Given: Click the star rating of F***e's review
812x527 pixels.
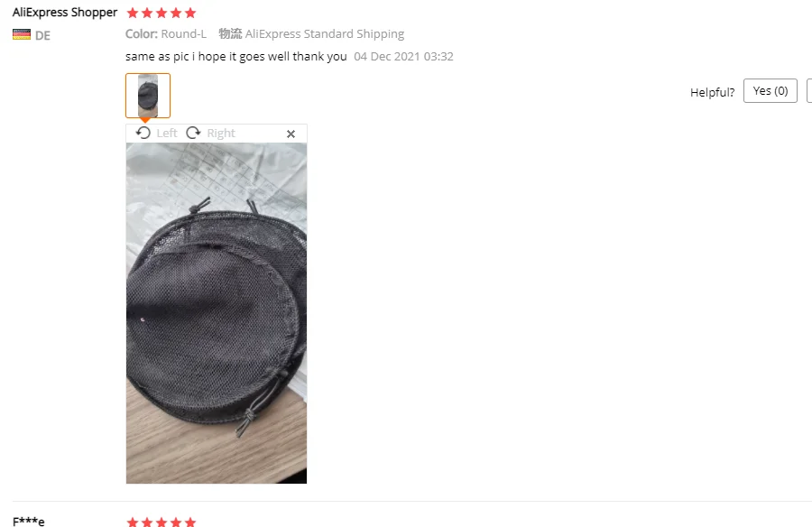Looking at the screenshot, I should point(161,522).
